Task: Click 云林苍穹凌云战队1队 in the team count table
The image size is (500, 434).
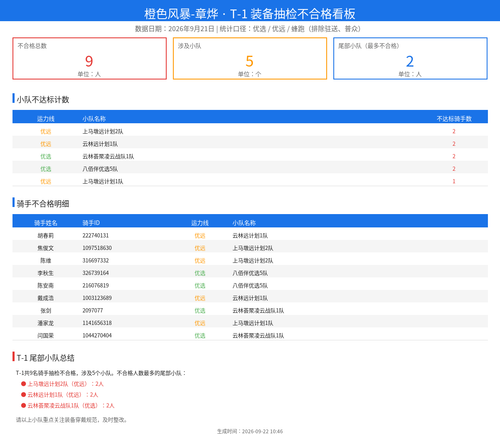Action: (108, 156)
